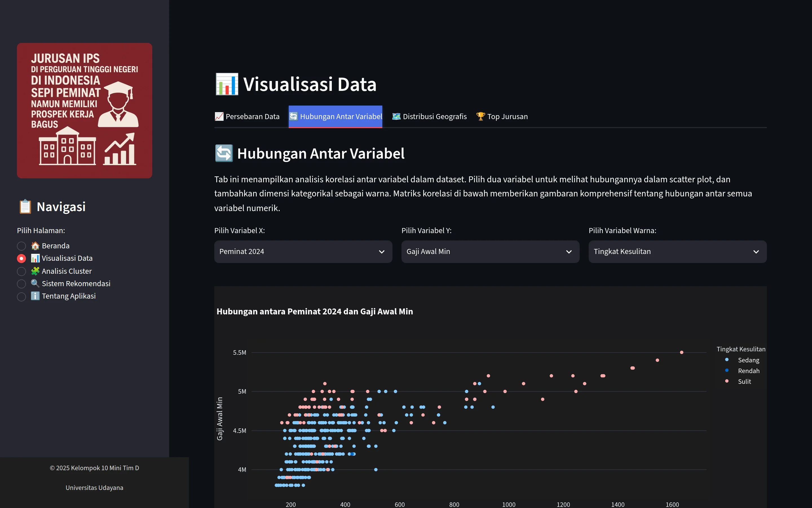Click the chart title Hubungan antara Peminat 2024
Screen dimensions: 812x508
[315, 312]
